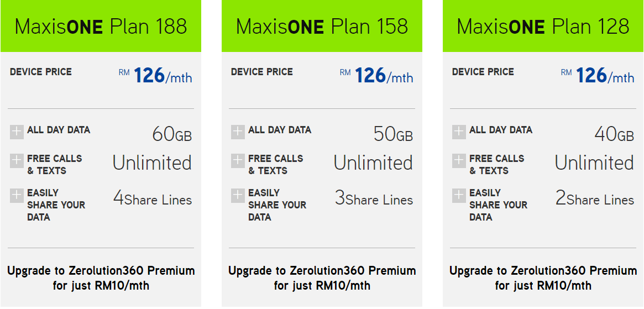Click the 60GB data value in Plan 188
Screen dimensions: 644x309
pyautogui.click(x=172, y=134)
